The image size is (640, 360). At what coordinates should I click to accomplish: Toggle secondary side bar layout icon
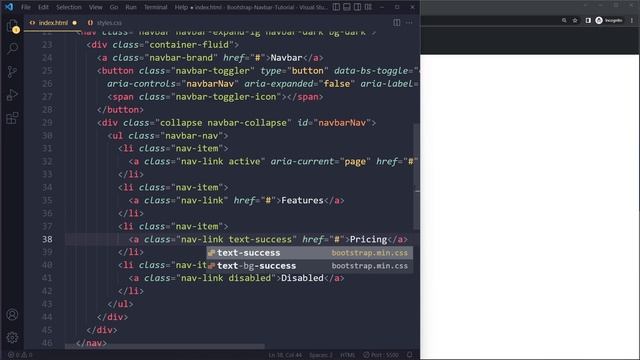pos(357,7)
